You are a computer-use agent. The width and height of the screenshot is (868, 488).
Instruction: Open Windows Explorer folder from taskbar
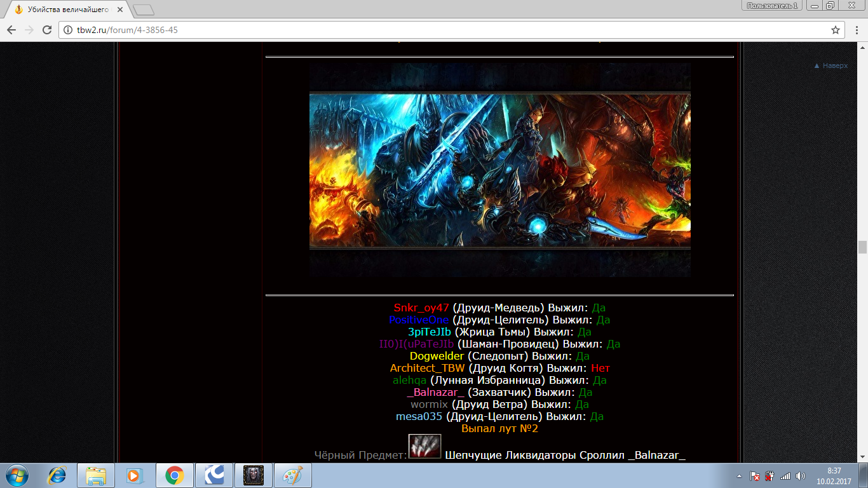point(96,475)
